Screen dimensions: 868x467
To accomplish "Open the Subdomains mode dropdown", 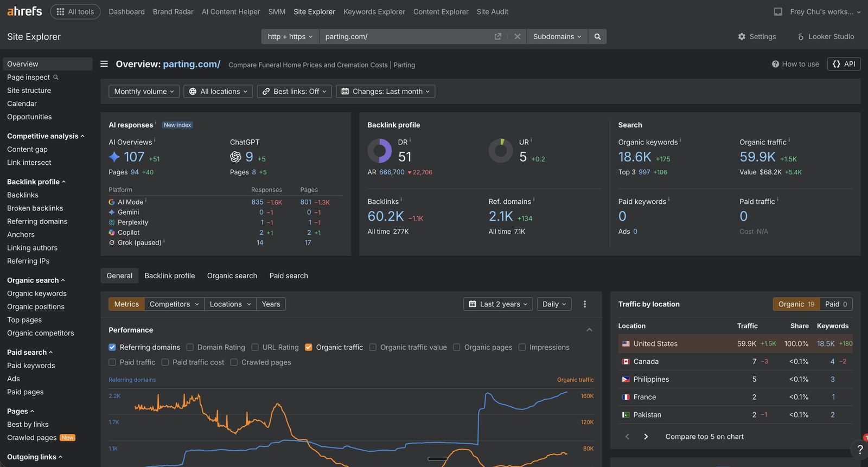I will [557, 36].
